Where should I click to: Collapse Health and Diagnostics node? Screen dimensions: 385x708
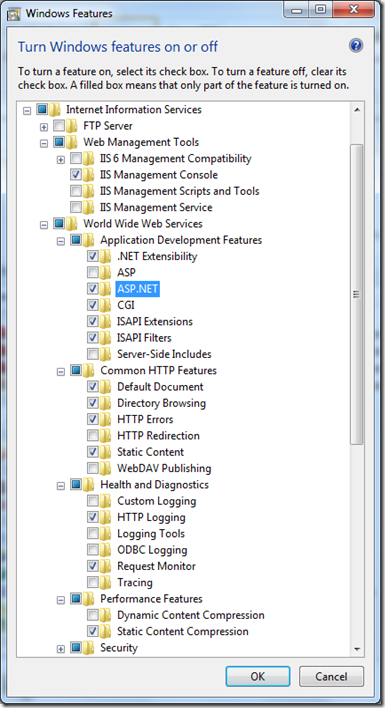(61, 486)
